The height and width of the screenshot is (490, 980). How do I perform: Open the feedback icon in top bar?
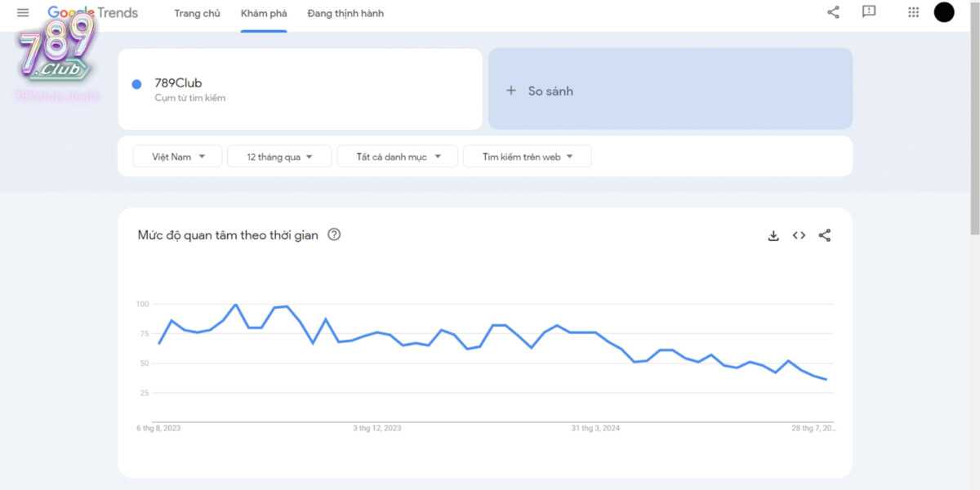[868, 12]
